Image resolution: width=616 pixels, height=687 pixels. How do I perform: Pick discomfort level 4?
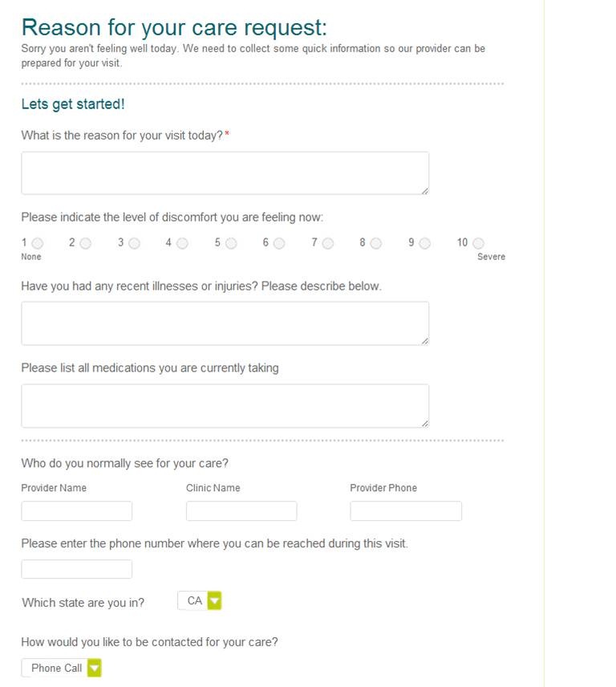click(x=182, y=243)
